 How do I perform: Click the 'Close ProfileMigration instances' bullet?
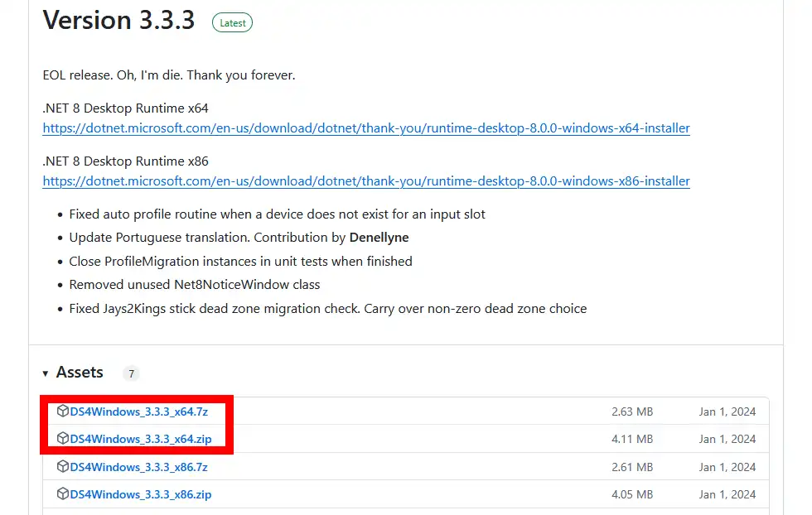[x=241, y=262]
